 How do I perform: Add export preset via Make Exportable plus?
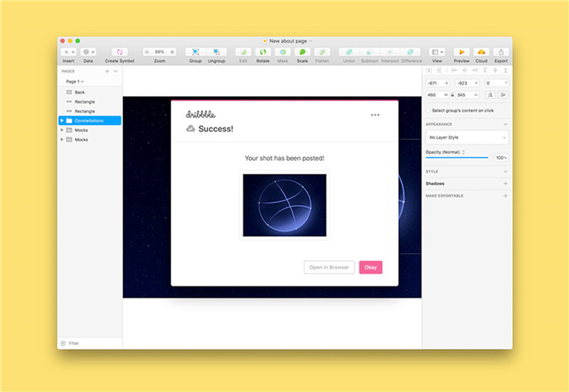coord(506,196)
